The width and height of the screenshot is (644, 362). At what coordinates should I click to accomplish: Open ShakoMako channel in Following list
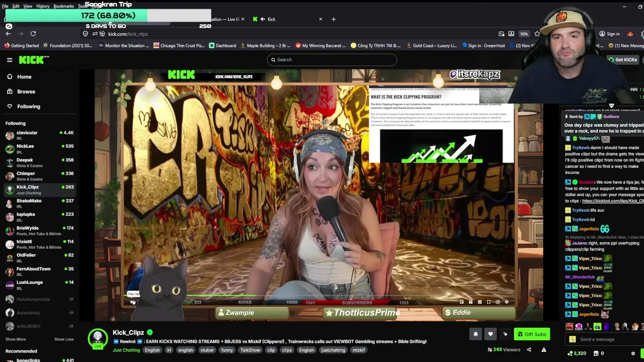pos(40,203)
